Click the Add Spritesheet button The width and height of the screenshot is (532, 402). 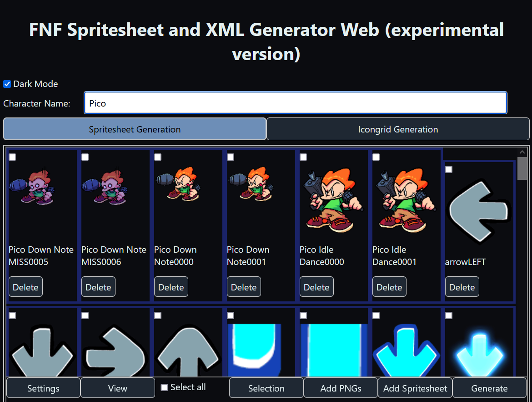(x=415, y=388)
